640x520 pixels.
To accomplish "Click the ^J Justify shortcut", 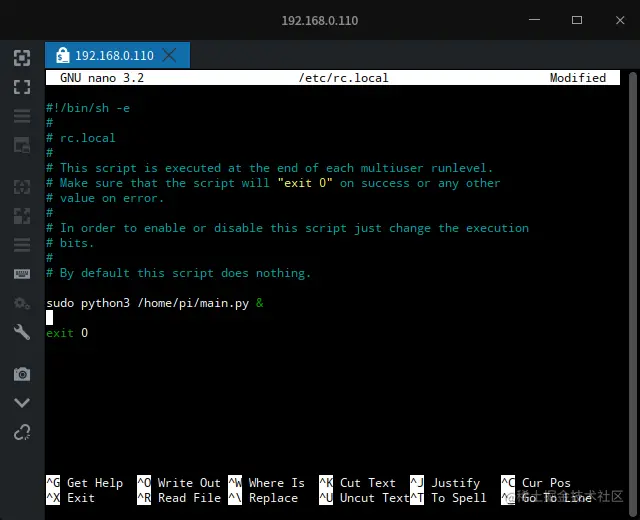I will [445, 483].
